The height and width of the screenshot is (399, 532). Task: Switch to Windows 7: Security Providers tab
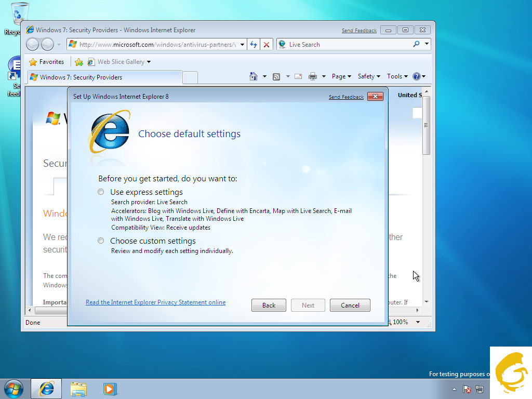click(x=104, y=77)
